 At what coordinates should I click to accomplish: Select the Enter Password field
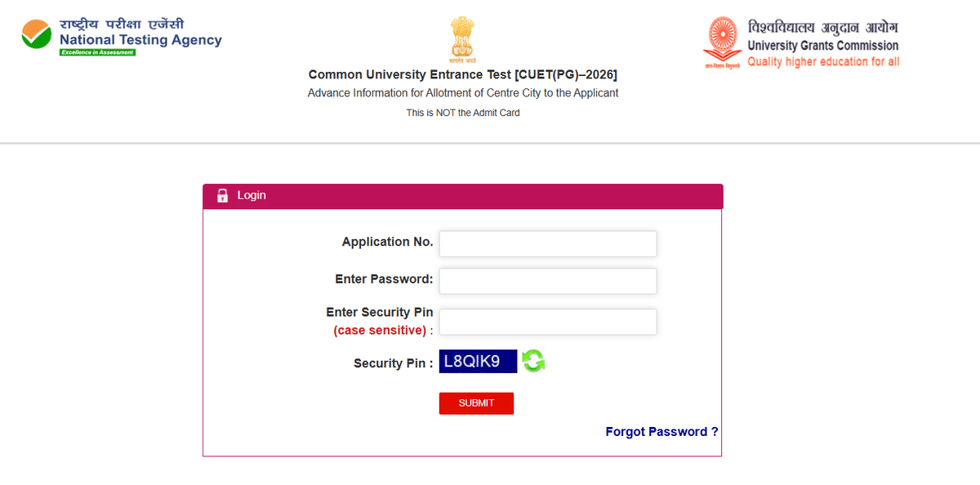click(547, 281)
